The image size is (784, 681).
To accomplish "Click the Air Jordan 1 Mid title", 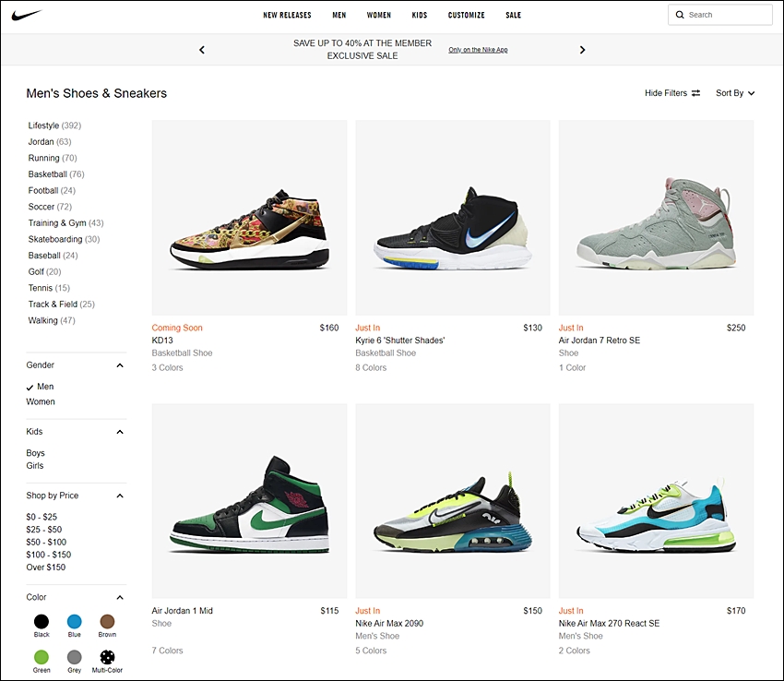I will [x=183, y=611].
